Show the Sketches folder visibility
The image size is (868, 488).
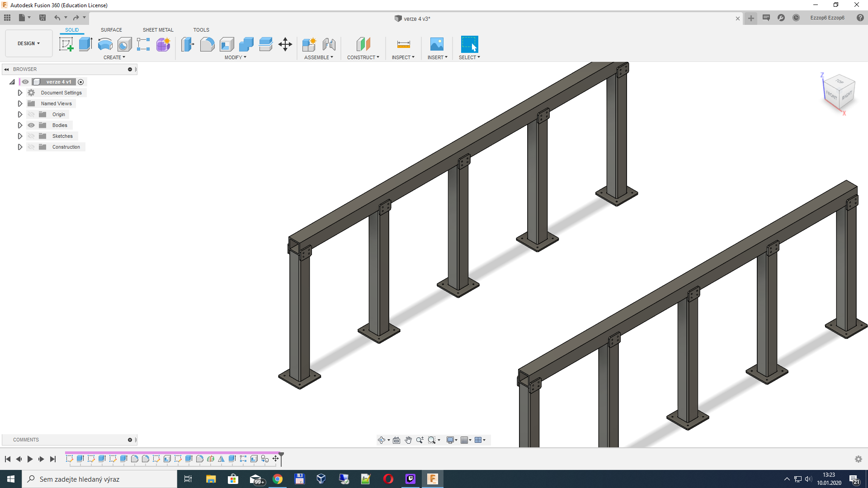pyautogui.click(x=31, y=136)
